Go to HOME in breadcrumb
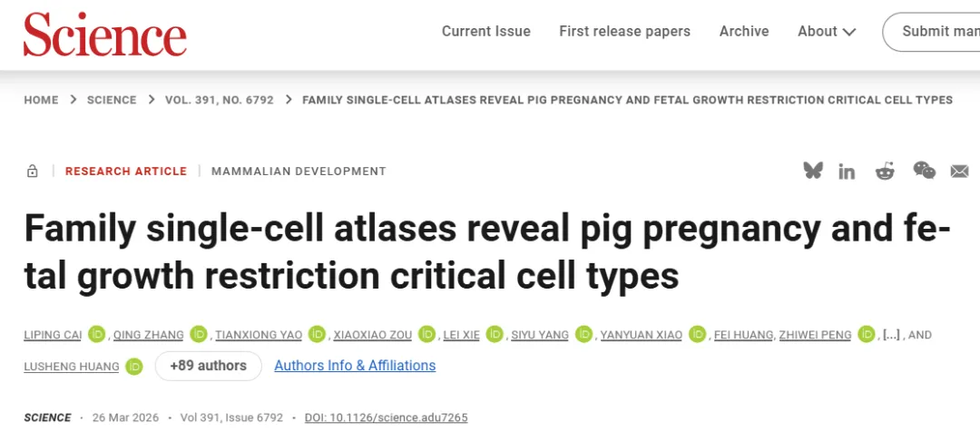The width and height of the screenshot is (980, 432). click(x=42, y=100)
